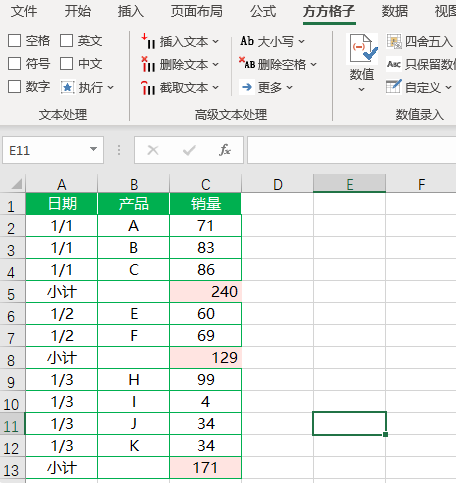
Task: Click the 销量 header cell
Action: pyautogui.click(x=206, y=204)
